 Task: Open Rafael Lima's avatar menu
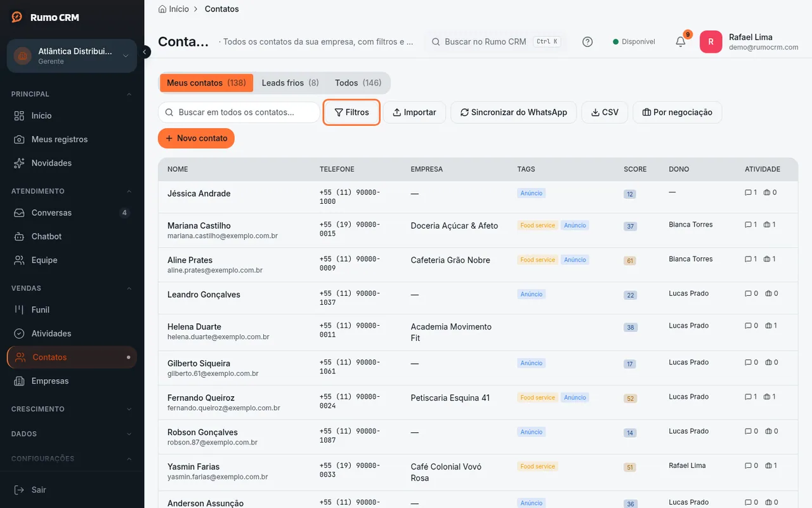710,42
